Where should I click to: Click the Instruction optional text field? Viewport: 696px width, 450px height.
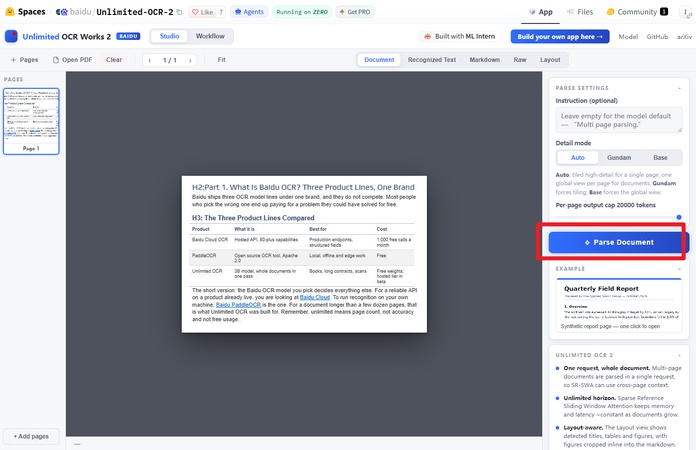click(619, 120)
